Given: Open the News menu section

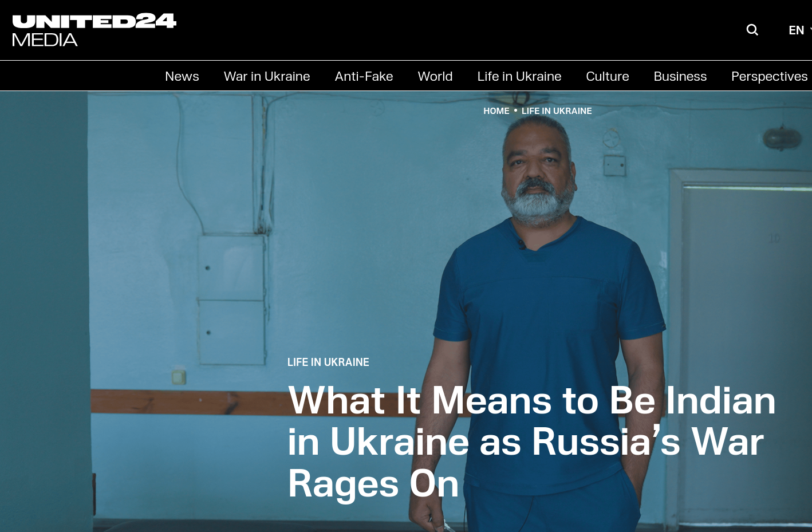Looking at the screenshot, I should coord(182,76).
